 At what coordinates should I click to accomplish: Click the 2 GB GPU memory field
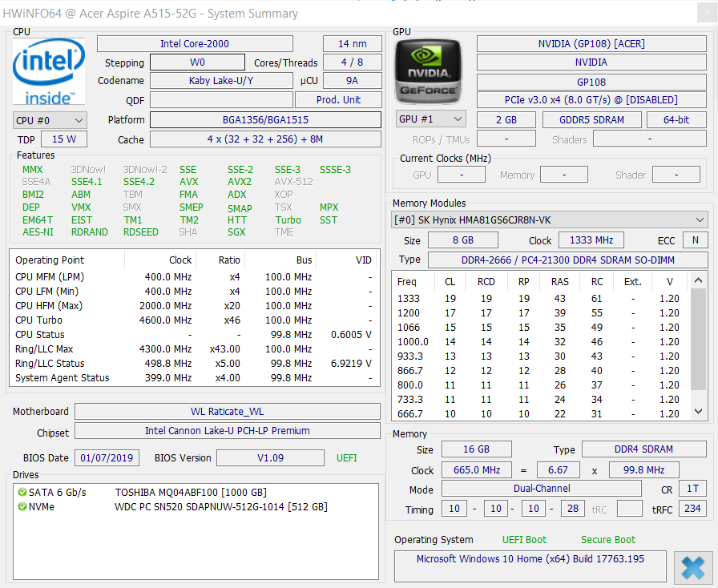(x=506, y=120)
